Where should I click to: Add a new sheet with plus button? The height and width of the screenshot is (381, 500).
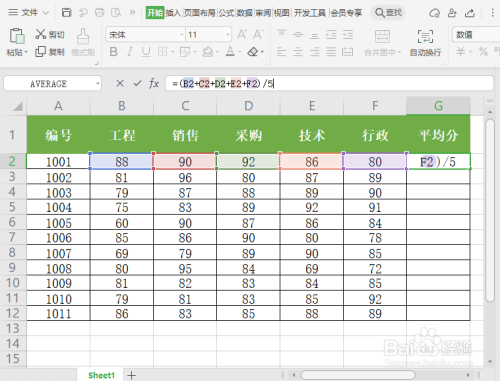coord(131,375)
